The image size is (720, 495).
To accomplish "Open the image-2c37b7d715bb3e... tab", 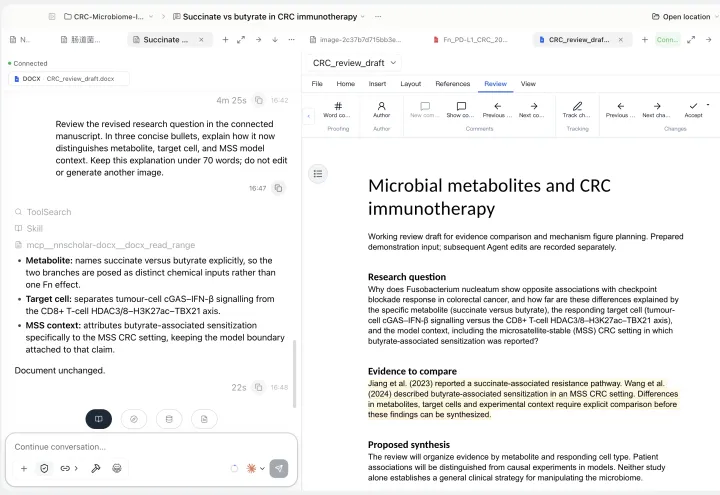I will point(355,39).
